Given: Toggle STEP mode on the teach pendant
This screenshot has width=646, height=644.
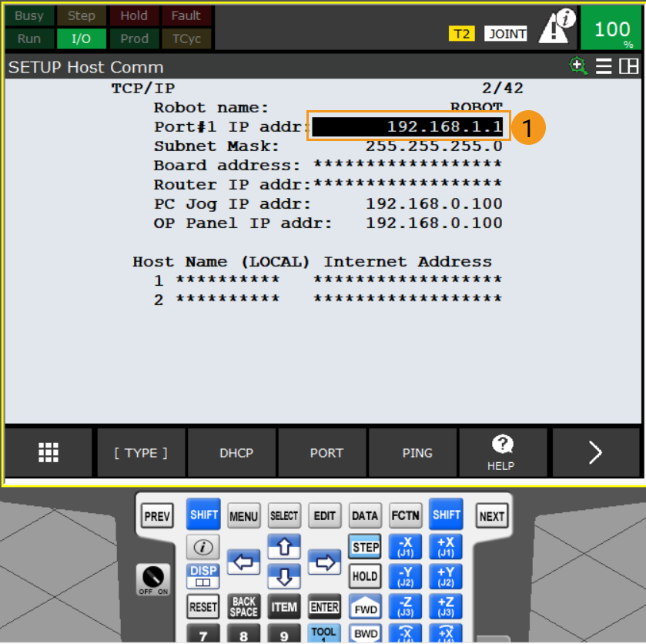Looking at the screenshot, I should click(364, 547).
